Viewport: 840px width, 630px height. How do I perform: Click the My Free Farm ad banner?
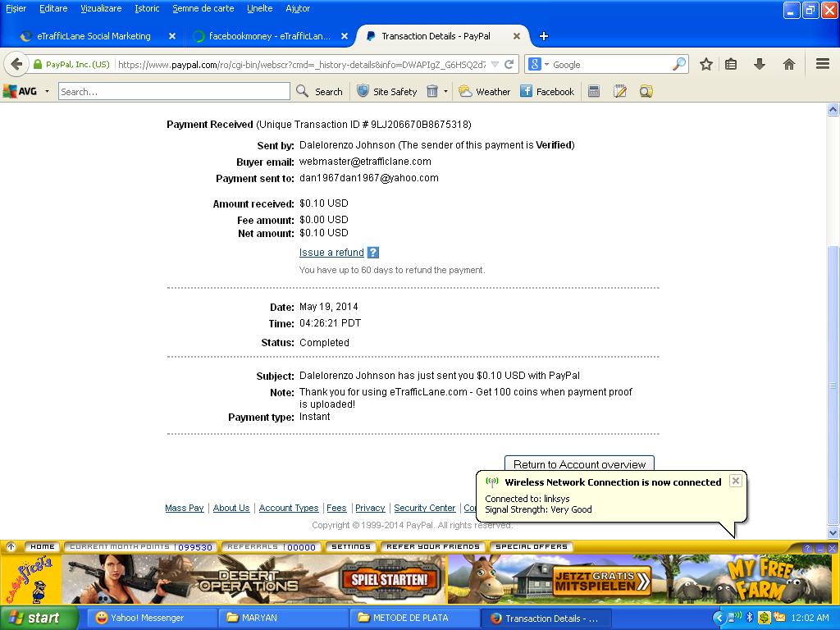640,578
